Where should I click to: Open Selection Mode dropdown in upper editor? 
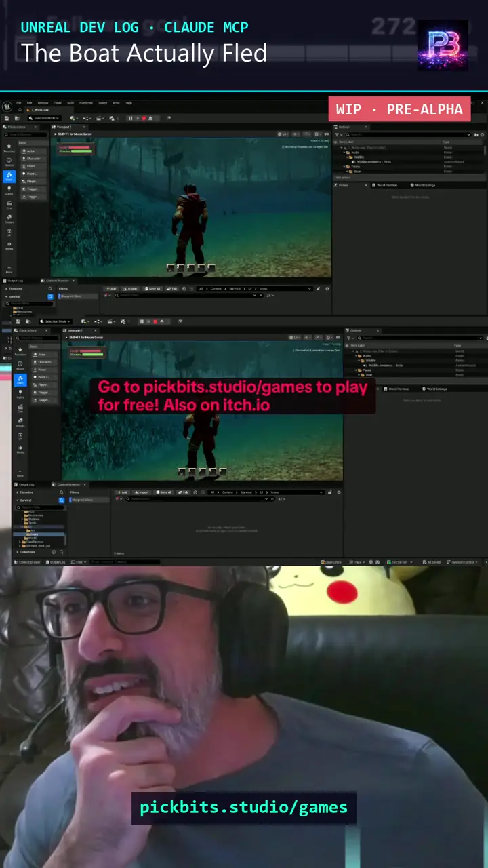click(x=44, y=118)
